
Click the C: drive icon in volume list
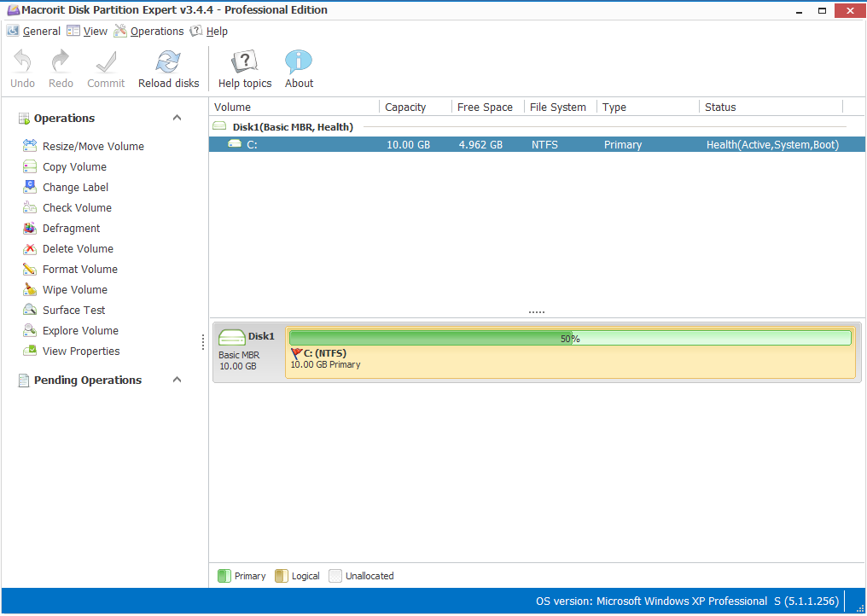pos(235,144)
